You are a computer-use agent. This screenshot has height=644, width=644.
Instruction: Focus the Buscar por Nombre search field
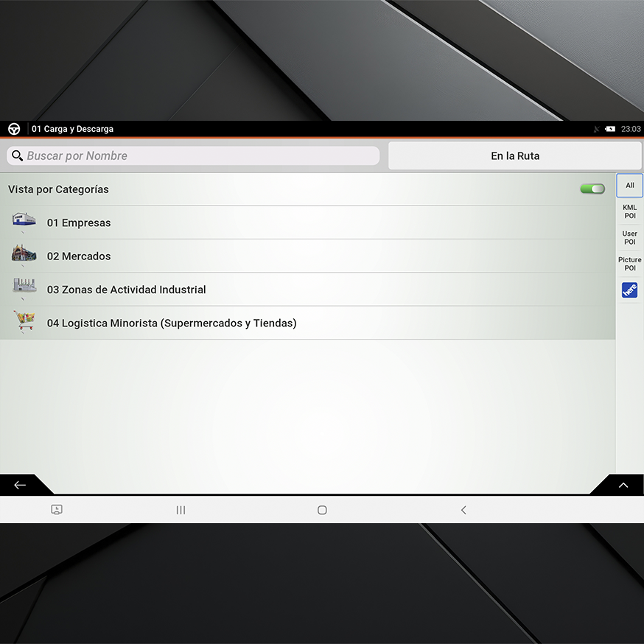click(199, 156)
